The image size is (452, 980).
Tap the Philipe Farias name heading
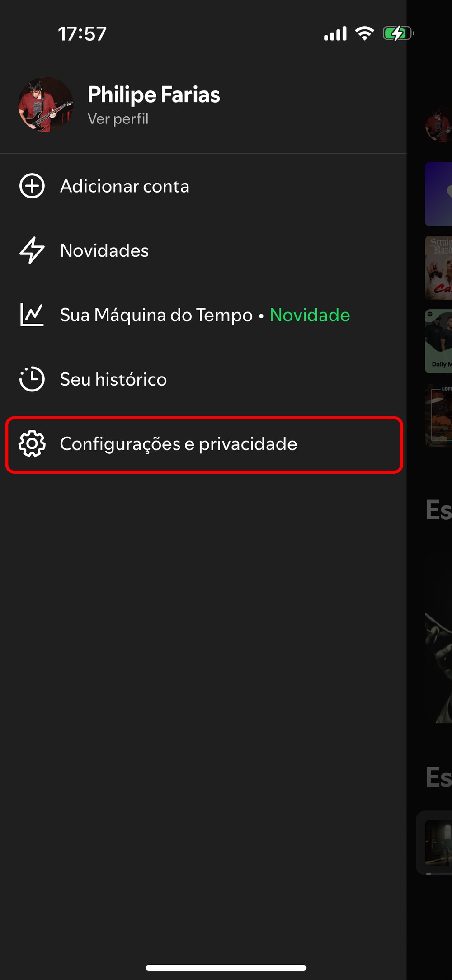pyautogui.click(x=154, y=94)
